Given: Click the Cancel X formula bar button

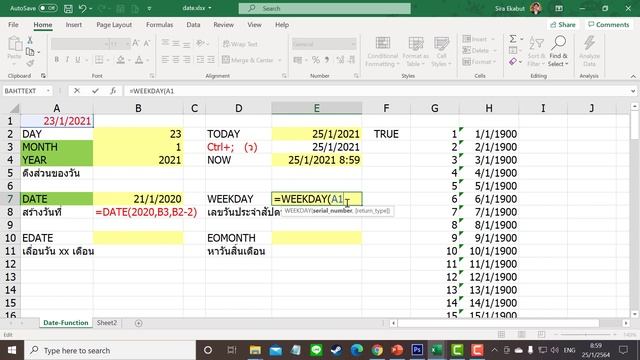Looking at the screenshot, I should (77, 91).
